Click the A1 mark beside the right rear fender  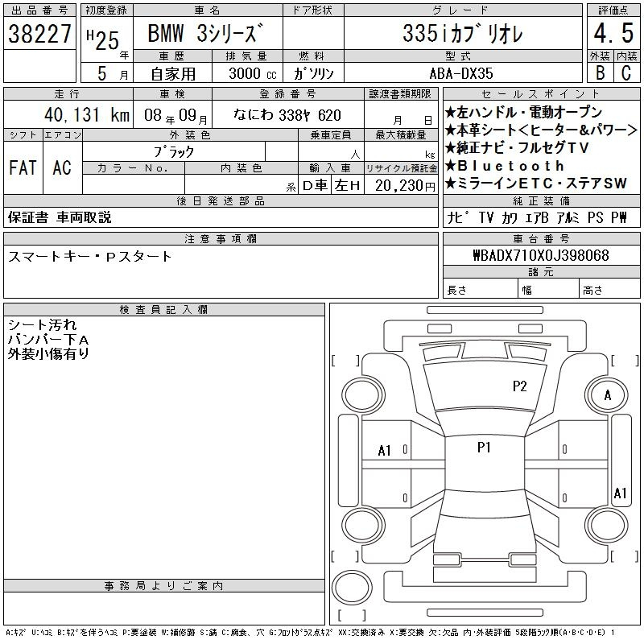click(620, 493)
